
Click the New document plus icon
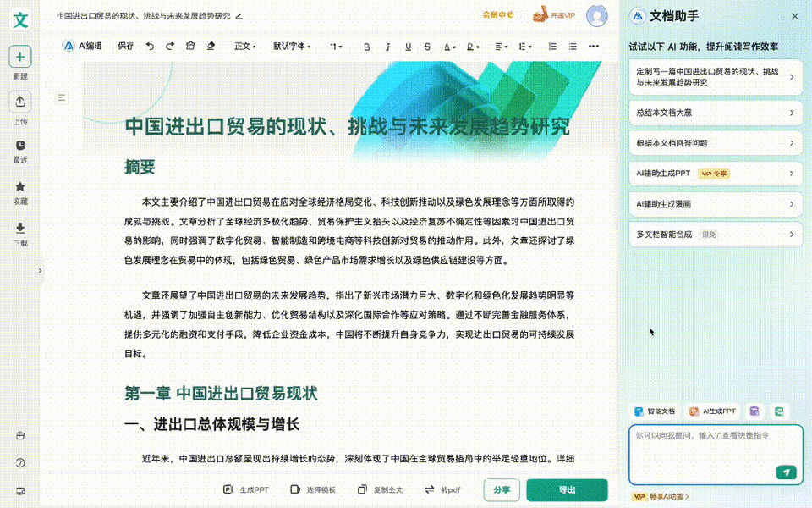[20, 57]
